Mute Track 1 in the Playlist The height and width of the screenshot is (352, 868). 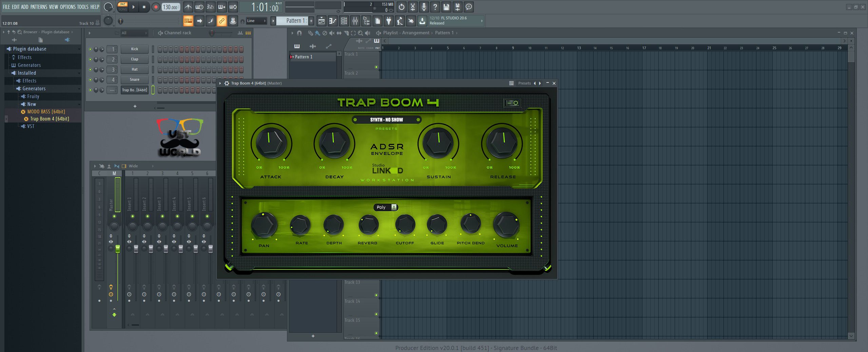pos(376,67)
